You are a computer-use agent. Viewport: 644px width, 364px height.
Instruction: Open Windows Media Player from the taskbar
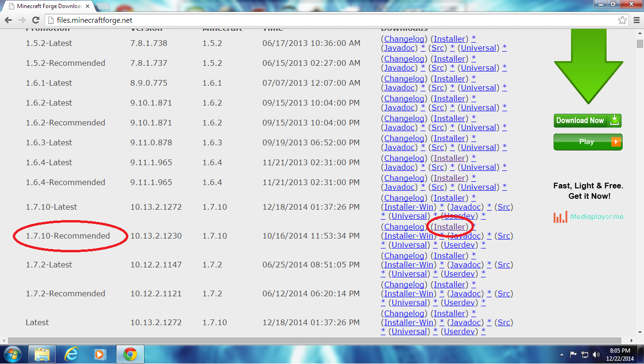coord(99,354)
